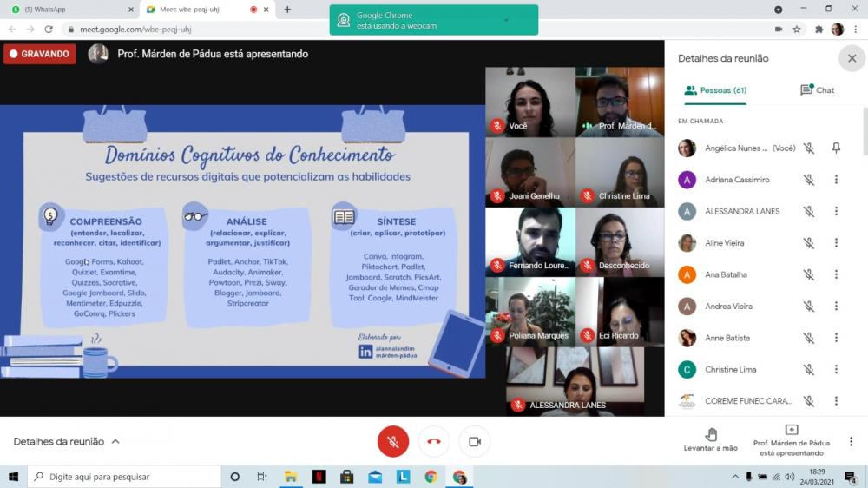Open camera permission icon in address bar
This screenshot has width=868, height=488.
click(x=779, y=30)
